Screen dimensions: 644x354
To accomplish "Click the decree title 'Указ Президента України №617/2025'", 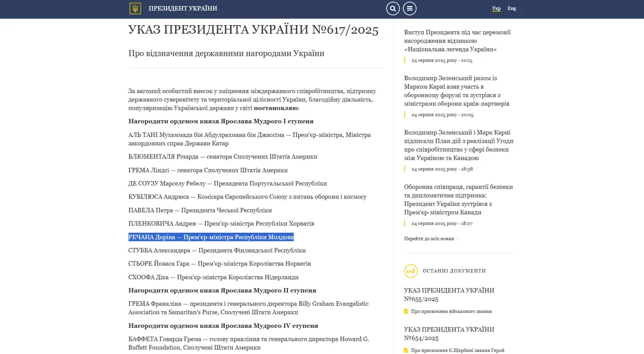I will 253,30.
